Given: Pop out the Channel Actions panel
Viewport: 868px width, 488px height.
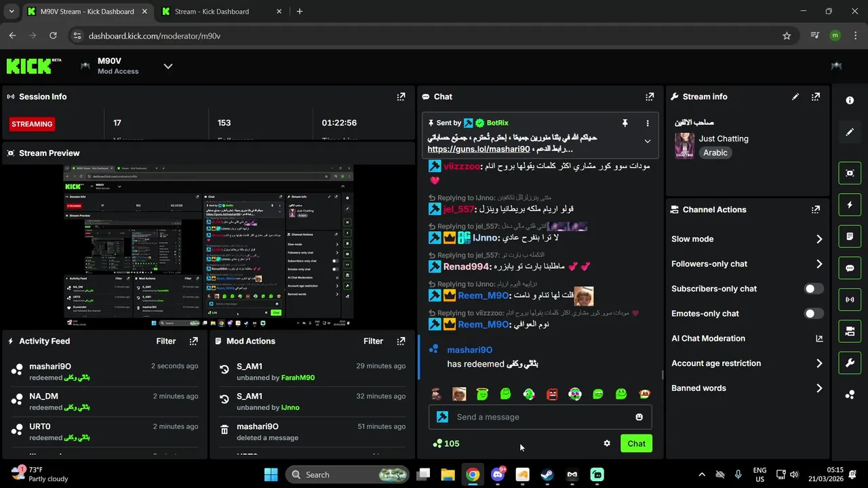Looking at the screenshot, I should (x=816, y=209).
